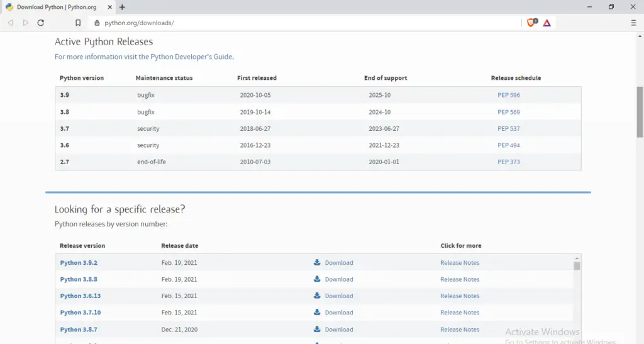Open the Python Developer's Guide link

tap(191, 57)
